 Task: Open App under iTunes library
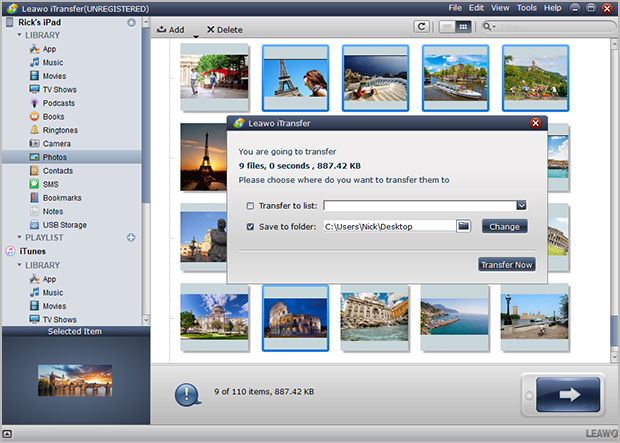[x=43, y=279]
